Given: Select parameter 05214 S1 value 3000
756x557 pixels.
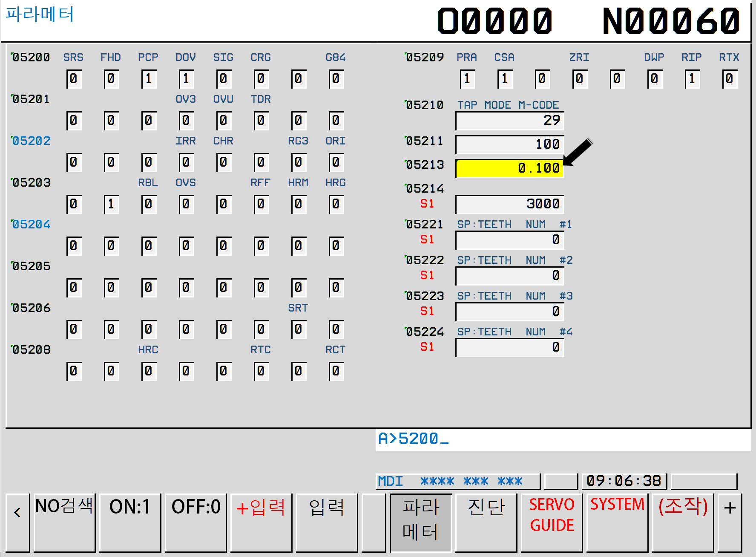Looking at the screenshot, I should click(510, 204).
